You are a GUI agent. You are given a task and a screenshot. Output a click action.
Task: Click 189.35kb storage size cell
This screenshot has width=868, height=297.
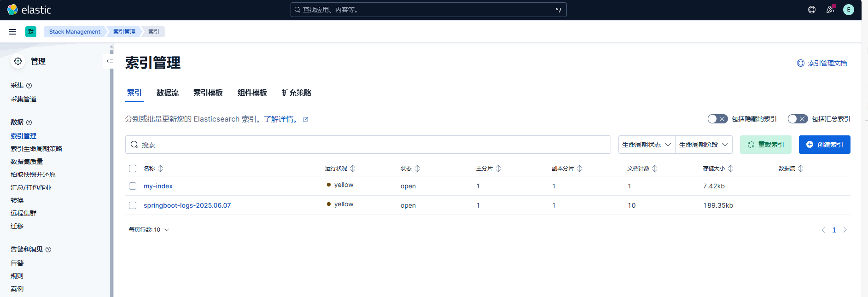tap(718, 205)
